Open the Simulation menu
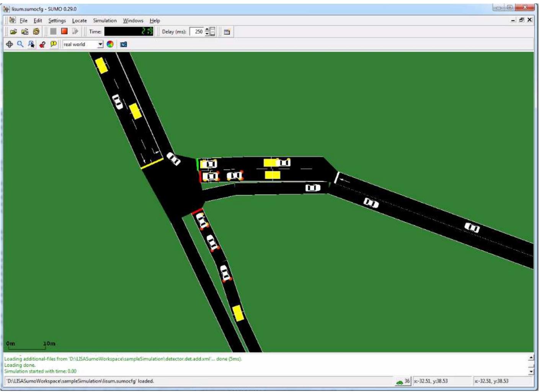This screenshot has height=392, width=542. click(x=105, y=21)
